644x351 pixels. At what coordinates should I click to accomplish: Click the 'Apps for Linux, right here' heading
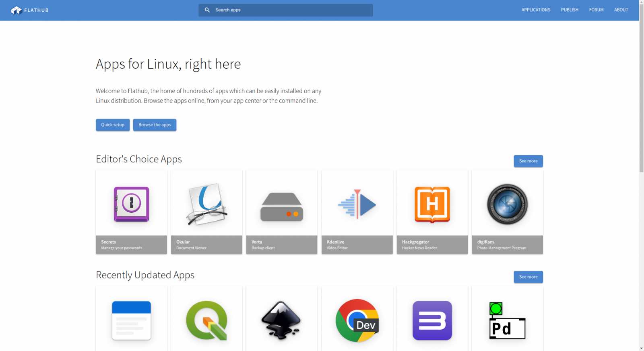coord(168,64)
